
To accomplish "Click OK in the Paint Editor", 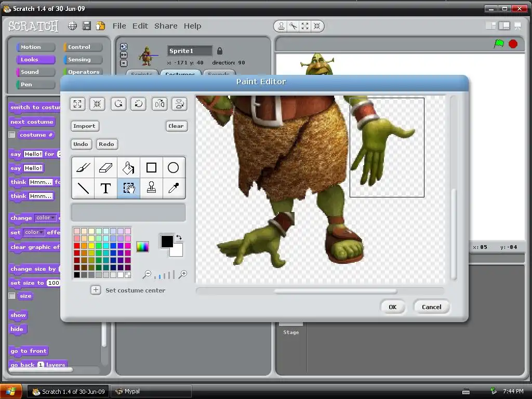I will pos(393,307).
